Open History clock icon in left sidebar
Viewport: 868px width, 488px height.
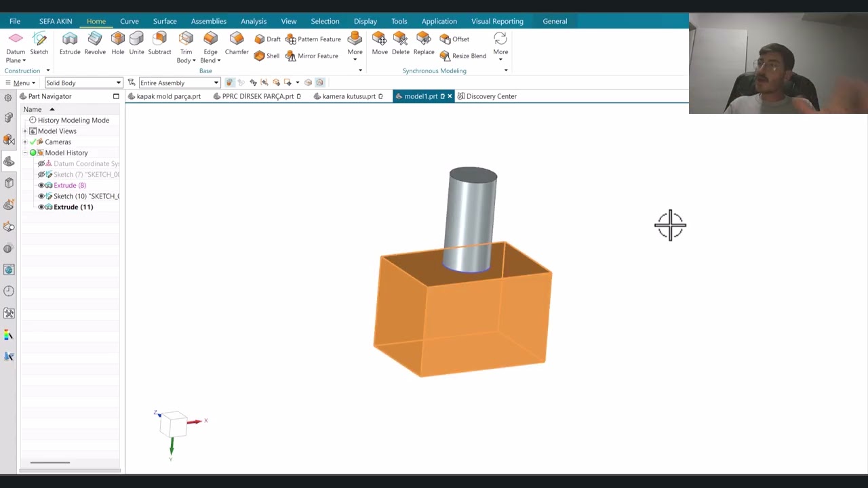tap(9, 291)
